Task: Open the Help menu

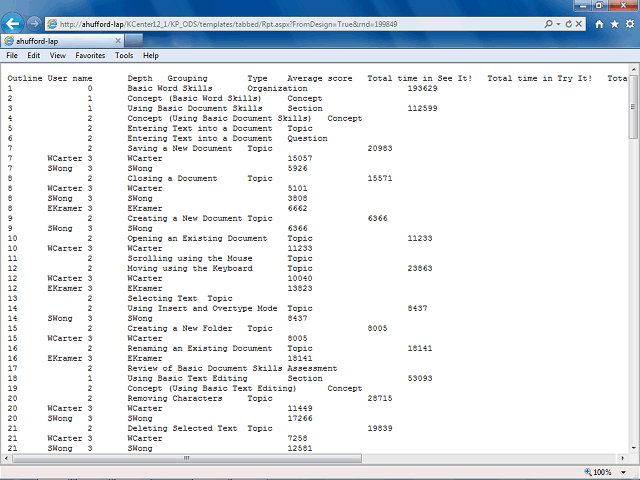Action: 151,56
